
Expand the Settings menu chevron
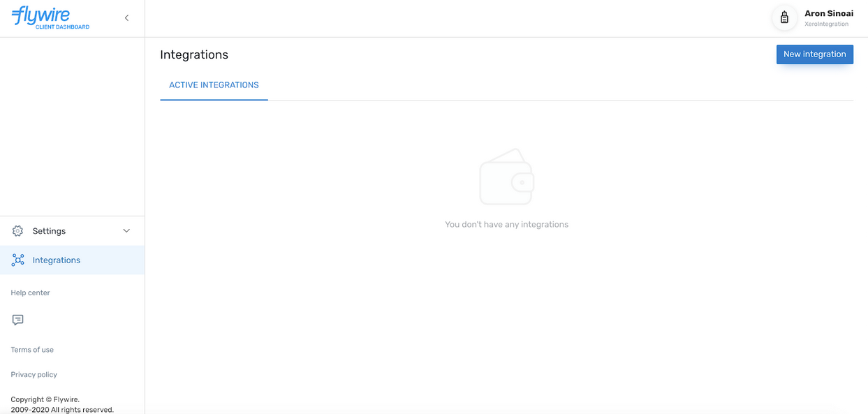pos(126,231)
